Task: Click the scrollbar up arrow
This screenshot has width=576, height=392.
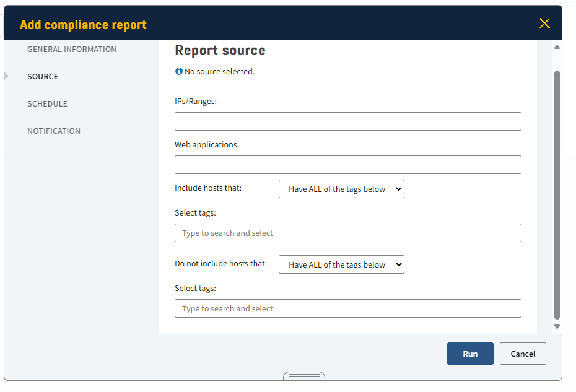Action: click(x=557, y=47)
